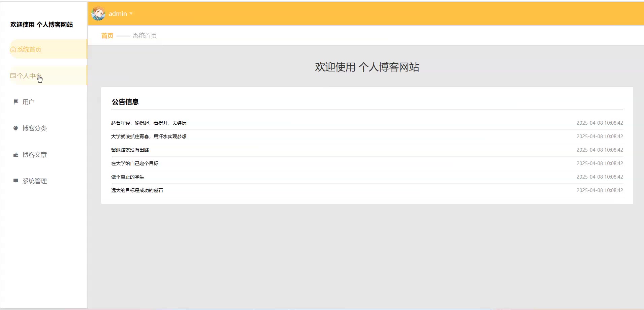Viewport: 644px width, 310px height.
Task: Click the bulb icon beside 博客分类
Action: [15, 128]
